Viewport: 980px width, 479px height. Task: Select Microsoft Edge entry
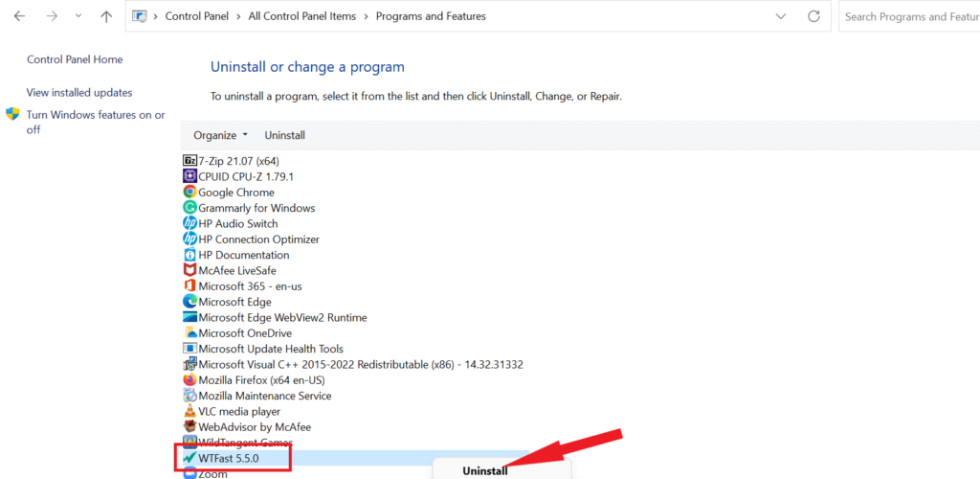point(235,302)
